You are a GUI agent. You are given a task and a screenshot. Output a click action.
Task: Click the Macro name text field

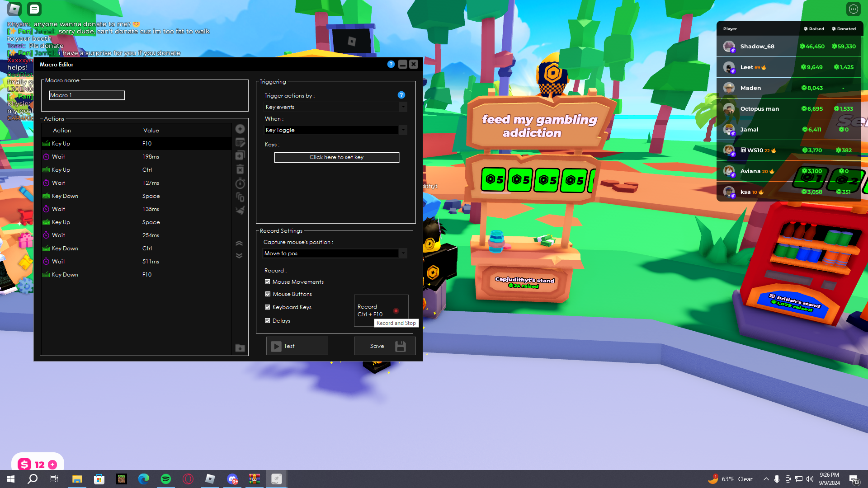click(x=87, y=95)
